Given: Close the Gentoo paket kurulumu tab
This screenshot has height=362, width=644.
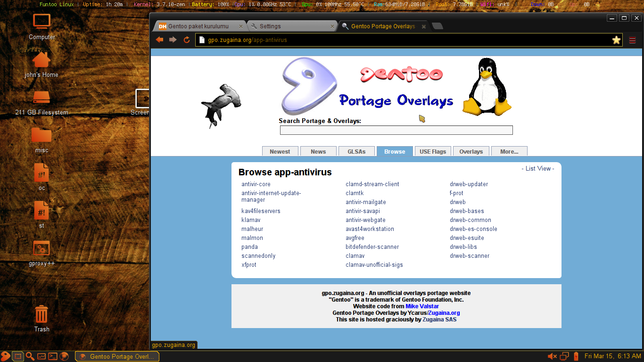Looking at the screenshot, I should (241, 26).
